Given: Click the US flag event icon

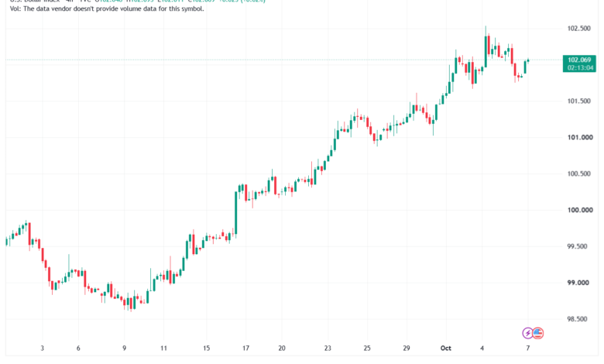Looking at the screenshot, I should (x=538, y=333).
